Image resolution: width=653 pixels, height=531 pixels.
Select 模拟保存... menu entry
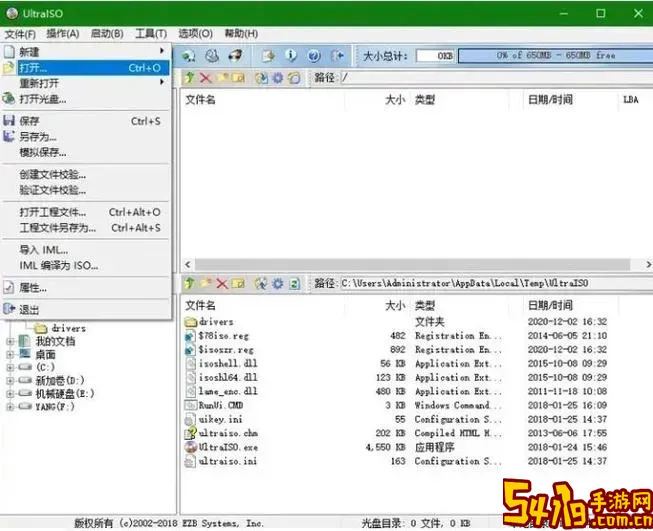[x=86, y=152]
